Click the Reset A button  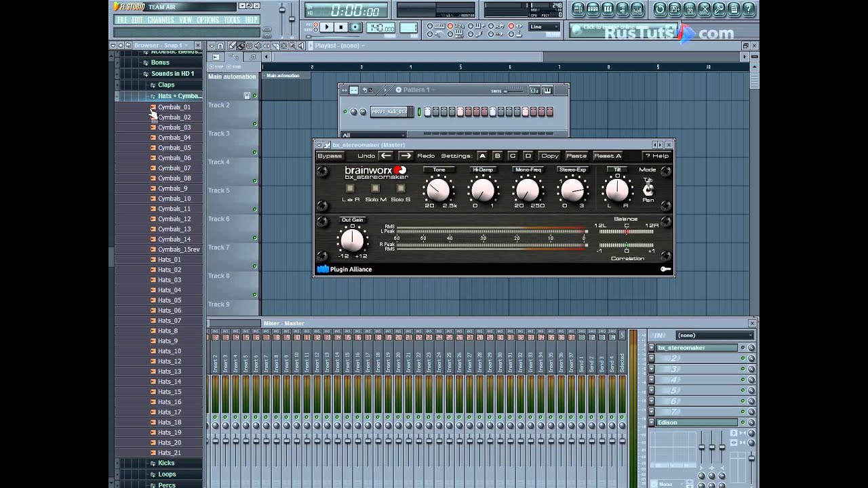tap(608, 156)
